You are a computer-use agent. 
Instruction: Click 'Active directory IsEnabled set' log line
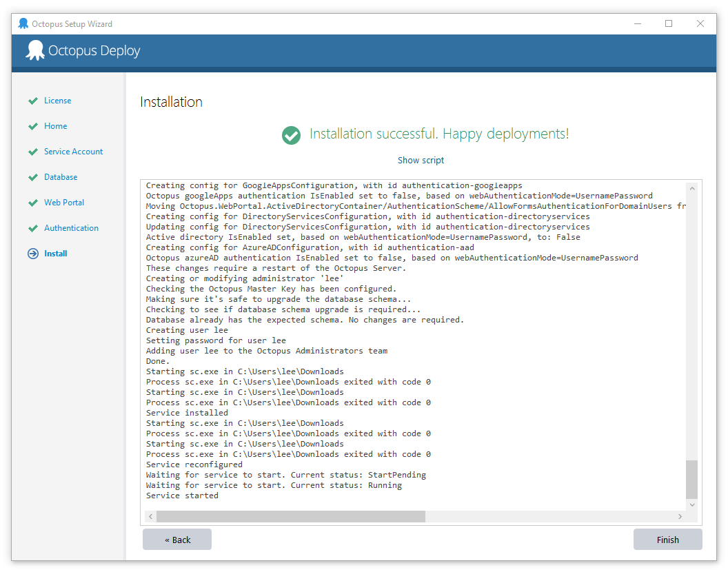coord(363,237)
